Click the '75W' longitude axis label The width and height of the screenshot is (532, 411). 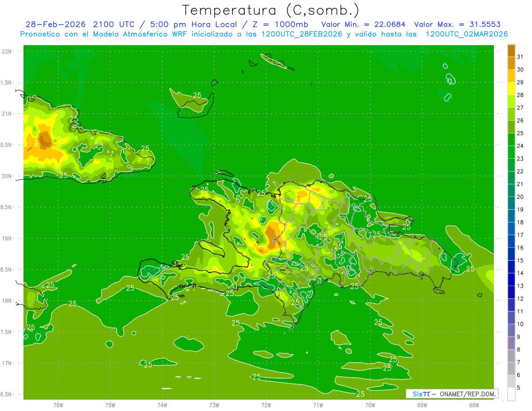[x=110, y=405]
